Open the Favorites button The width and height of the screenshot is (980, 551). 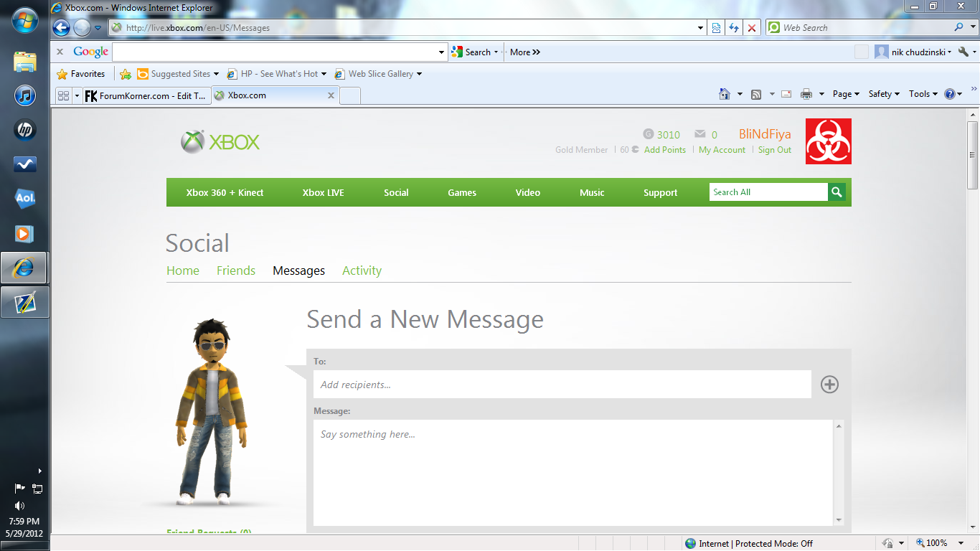[81, 74]
